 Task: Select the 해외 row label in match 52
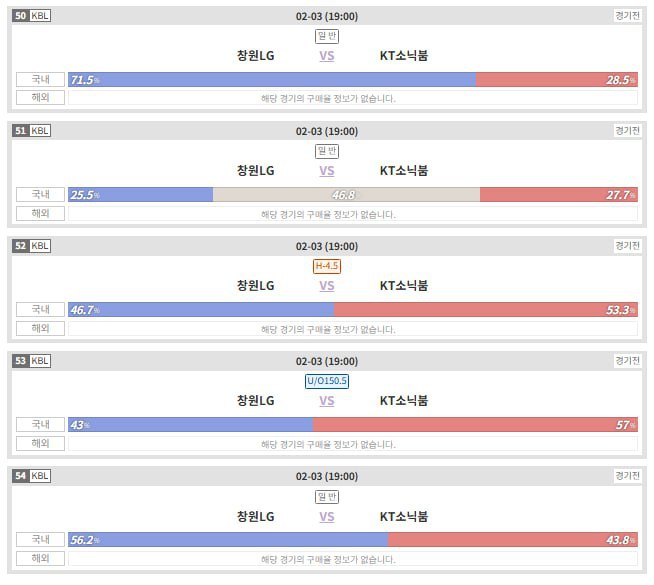[41, 328]
